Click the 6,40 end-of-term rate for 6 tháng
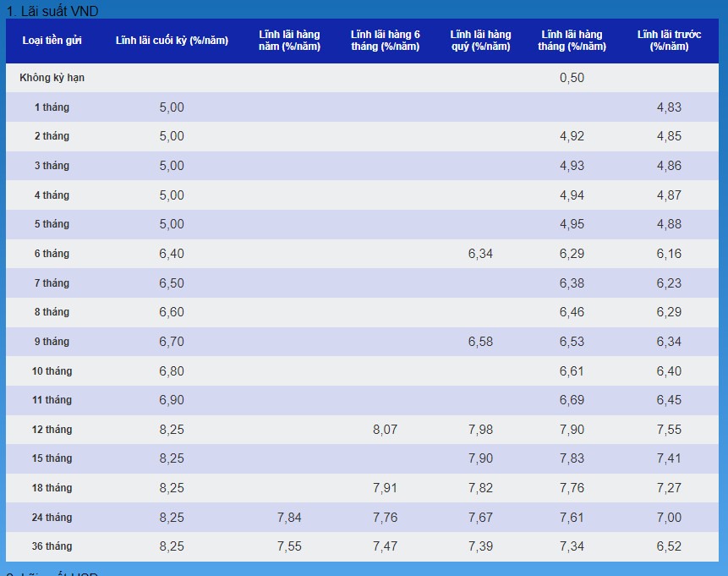Viewport: 728px width, 576px height. tap(172, 254)
